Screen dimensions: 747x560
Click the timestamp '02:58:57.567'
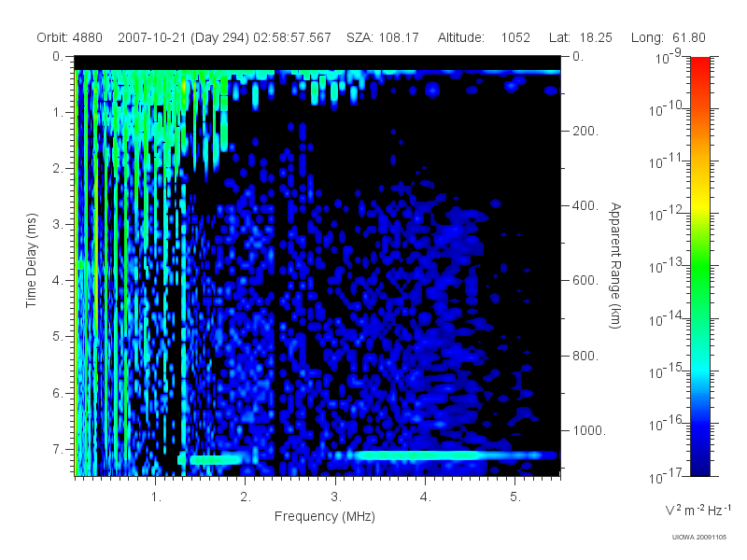click(x=292, y=37)
